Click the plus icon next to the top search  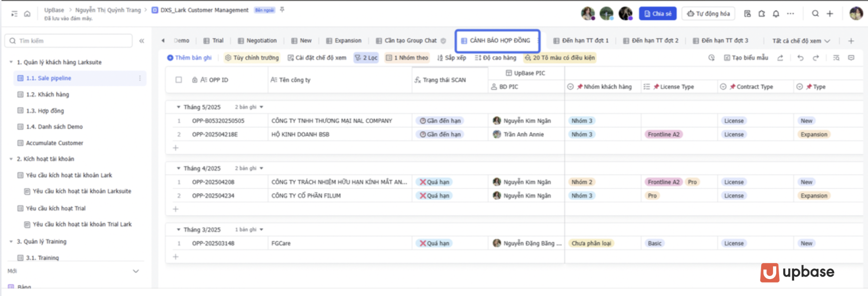(830, 13)
